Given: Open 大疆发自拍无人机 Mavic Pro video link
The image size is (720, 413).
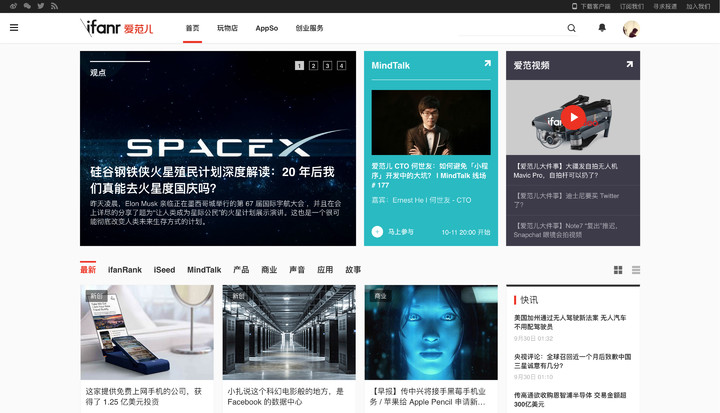Looking at the screenshot, I should click(x=565, y=170).
